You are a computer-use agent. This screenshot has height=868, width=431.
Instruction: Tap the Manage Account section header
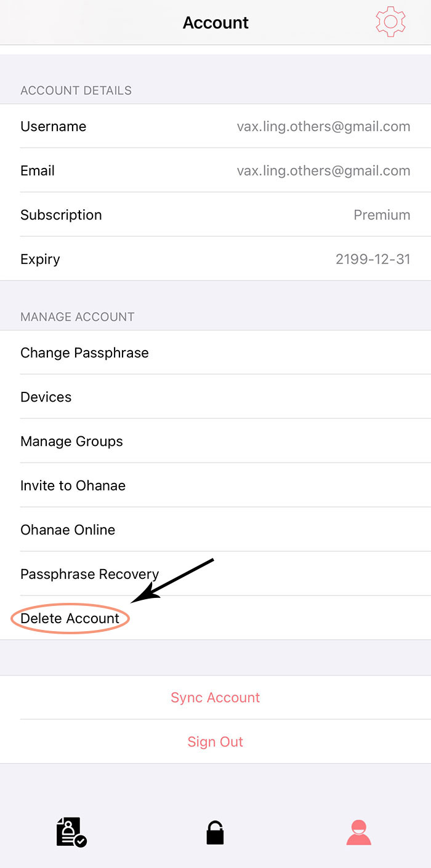(78, 317)
